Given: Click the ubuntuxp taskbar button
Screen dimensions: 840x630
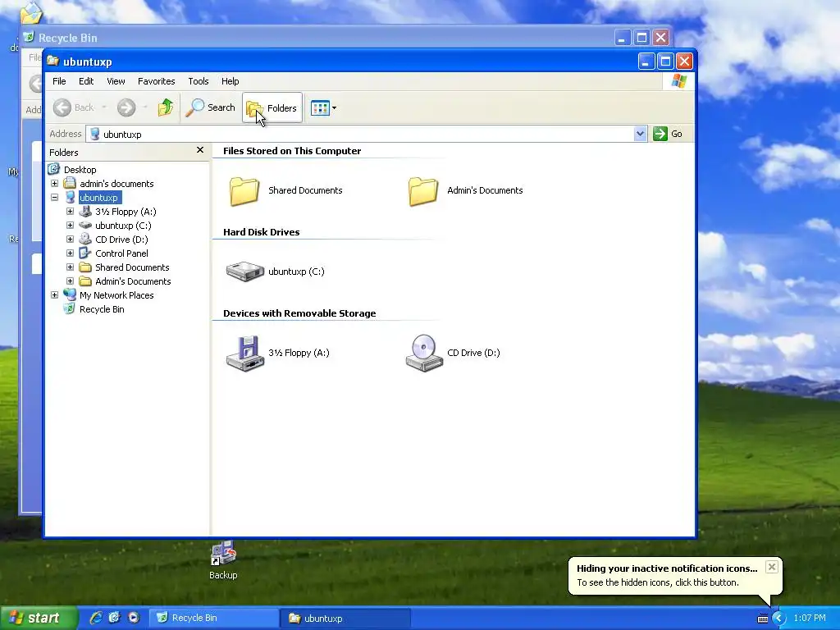Looking at the screenshot, I should pyautogui.click(x=345, y=619).
